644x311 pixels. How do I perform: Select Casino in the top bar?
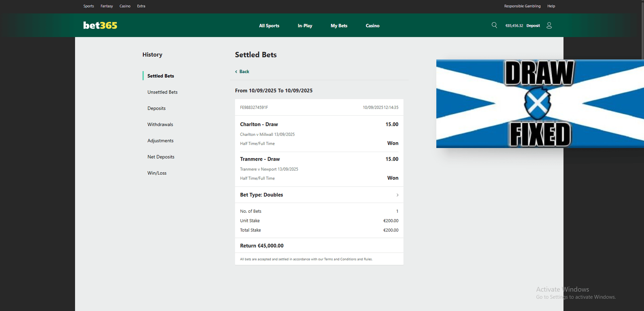(125, 6)
